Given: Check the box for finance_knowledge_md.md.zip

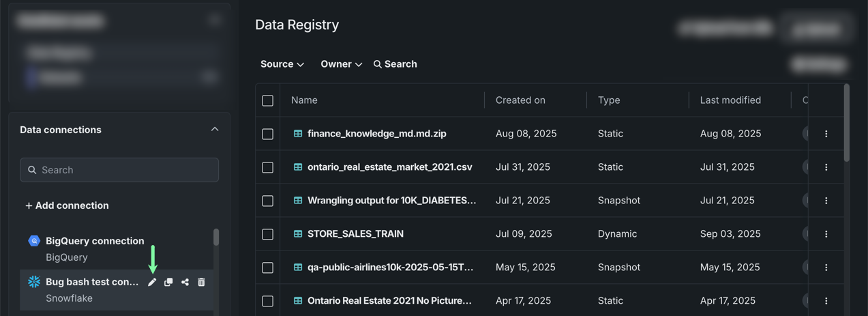Looking at the screenshot, I should point(268,134).
